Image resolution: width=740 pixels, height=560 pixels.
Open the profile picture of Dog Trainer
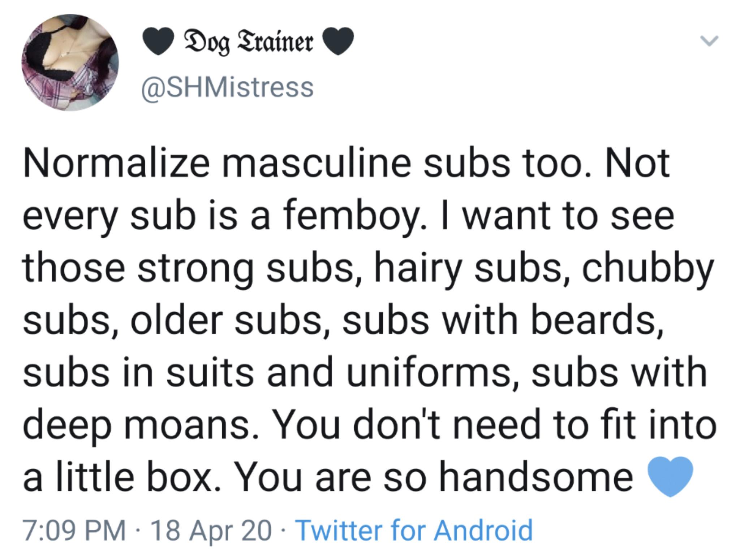point(70,63)
